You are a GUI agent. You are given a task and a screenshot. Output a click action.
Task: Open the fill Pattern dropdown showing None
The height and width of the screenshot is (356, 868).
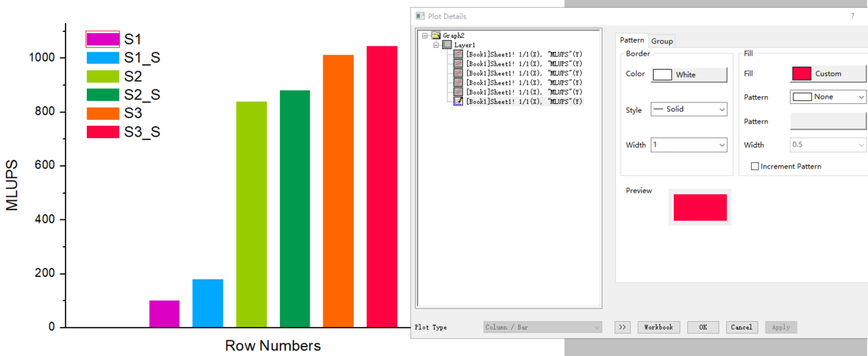(828, 97)
